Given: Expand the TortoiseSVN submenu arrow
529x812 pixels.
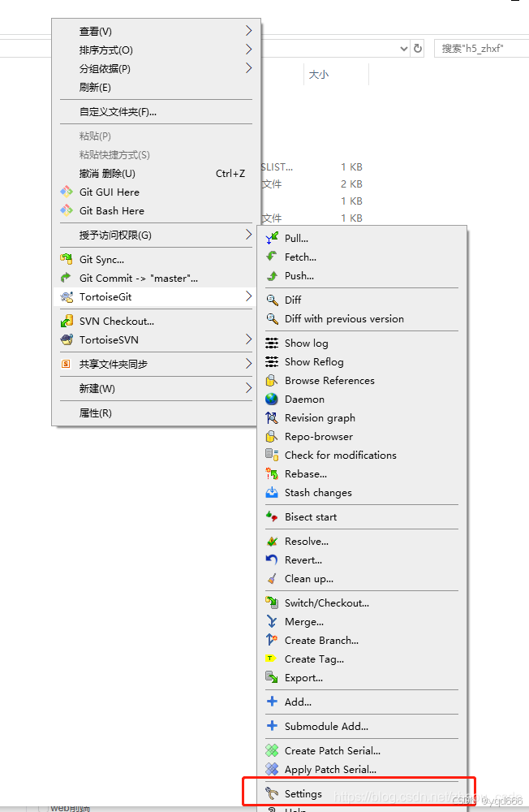Looking at the screenshot, I should pyautogui.click(x=248, y=339).
